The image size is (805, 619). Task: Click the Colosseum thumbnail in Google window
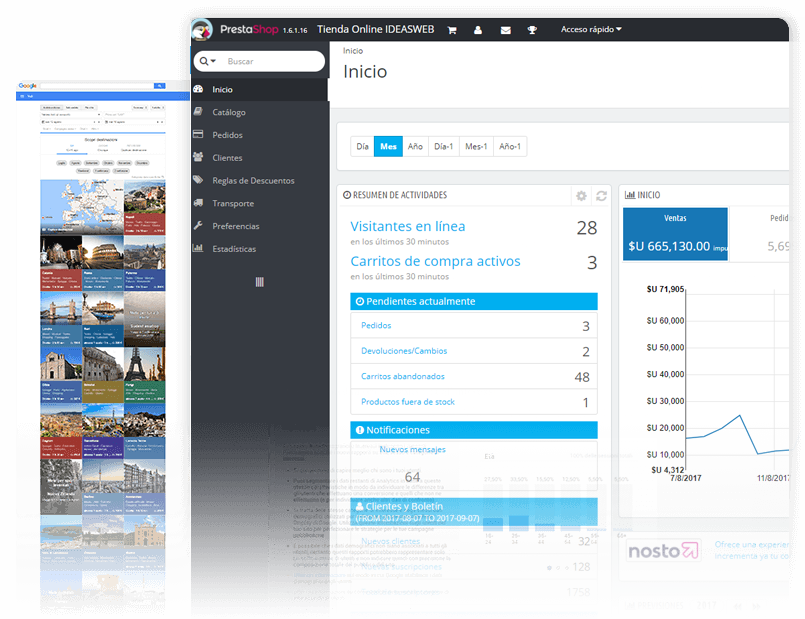pyautogui.click(x=103, y=252)
